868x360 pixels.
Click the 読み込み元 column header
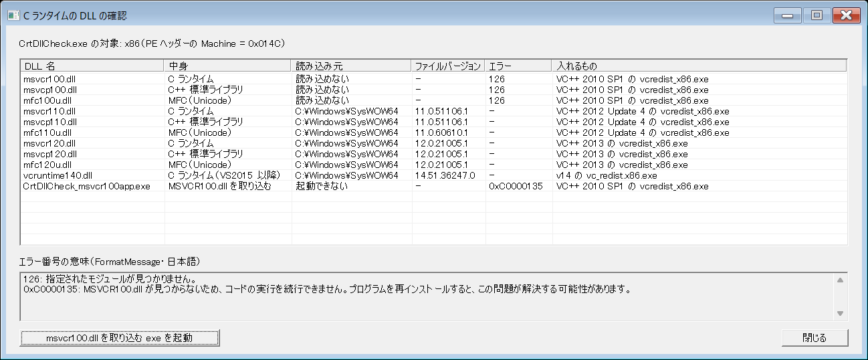click(x=351, y=66)
